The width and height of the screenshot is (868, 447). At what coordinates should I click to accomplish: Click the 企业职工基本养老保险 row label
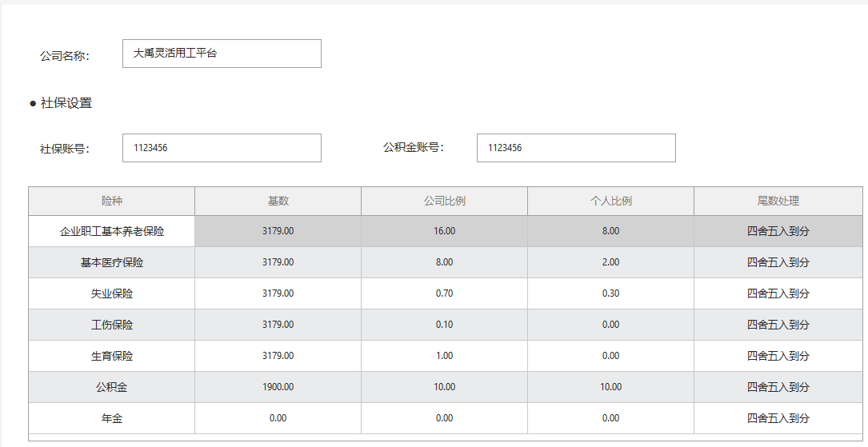(112, 231)
